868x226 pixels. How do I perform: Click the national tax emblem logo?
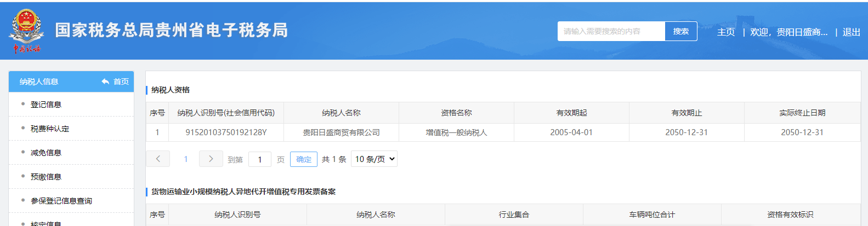pyautogui.click(x=26, y=30)
